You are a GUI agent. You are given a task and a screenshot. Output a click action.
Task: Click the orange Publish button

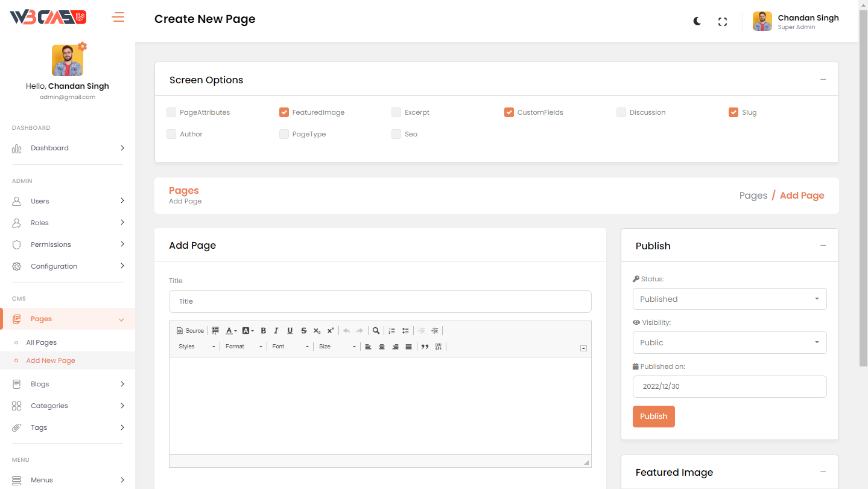tap(653, 417)
